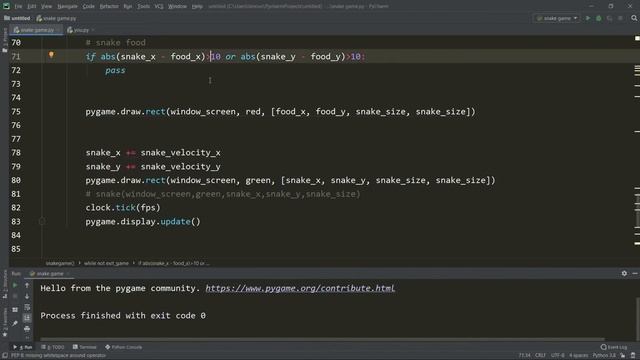The image size is (640, 360).
Task: Open the Edit menu
Action: [32, 7]
